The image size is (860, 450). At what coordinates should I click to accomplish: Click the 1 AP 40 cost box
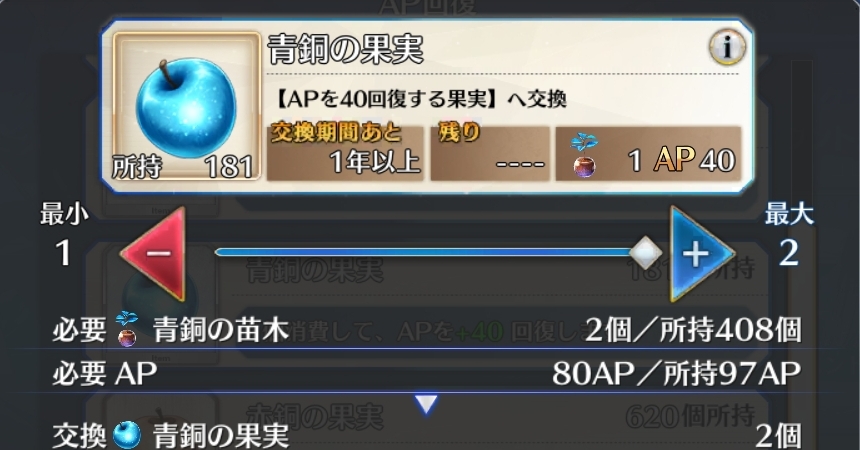click(648, 153)
